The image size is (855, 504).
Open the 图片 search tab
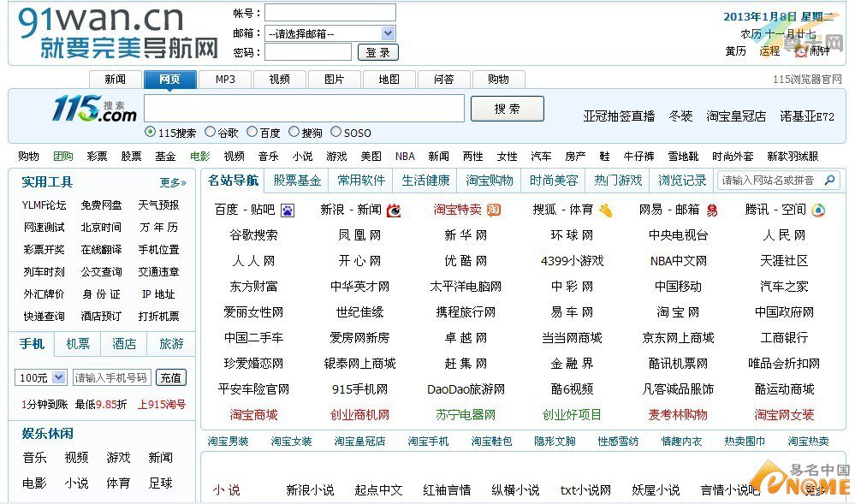(335, 80)
